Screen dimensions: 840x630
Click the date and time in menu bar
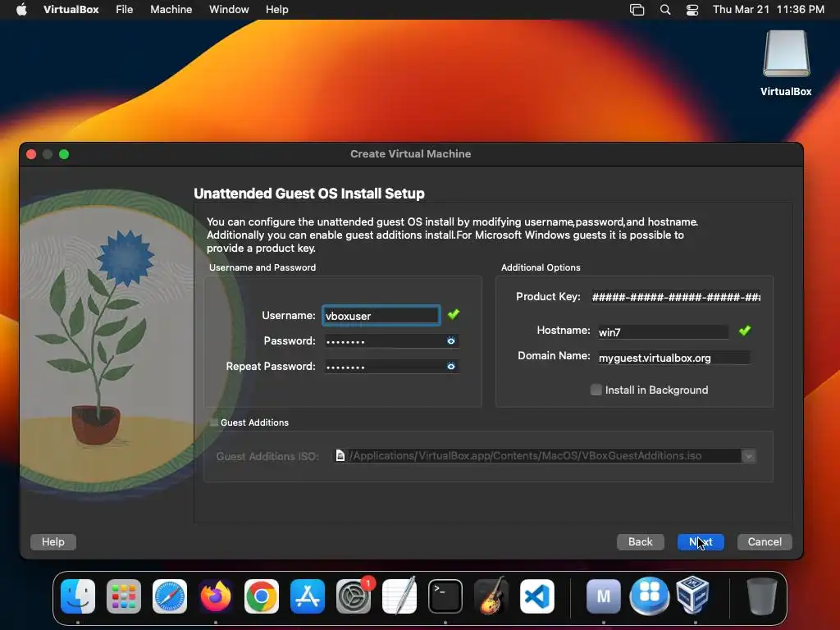coord(768,10)
